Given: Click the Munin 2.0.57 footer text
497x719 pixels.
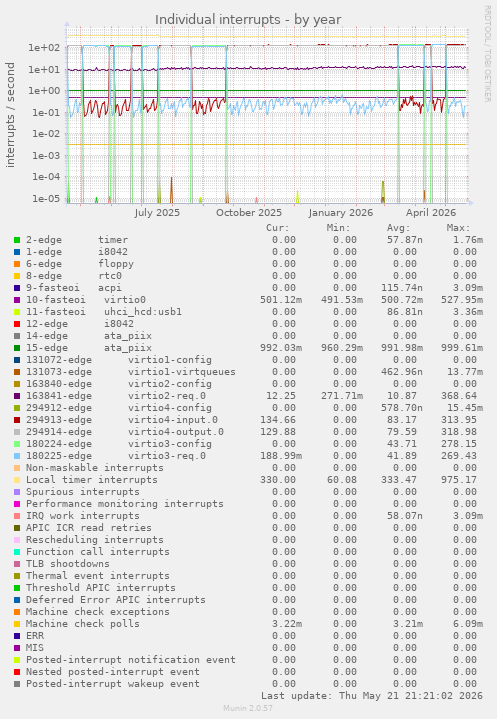Looking at the screenshot, I should coord(248,708).
